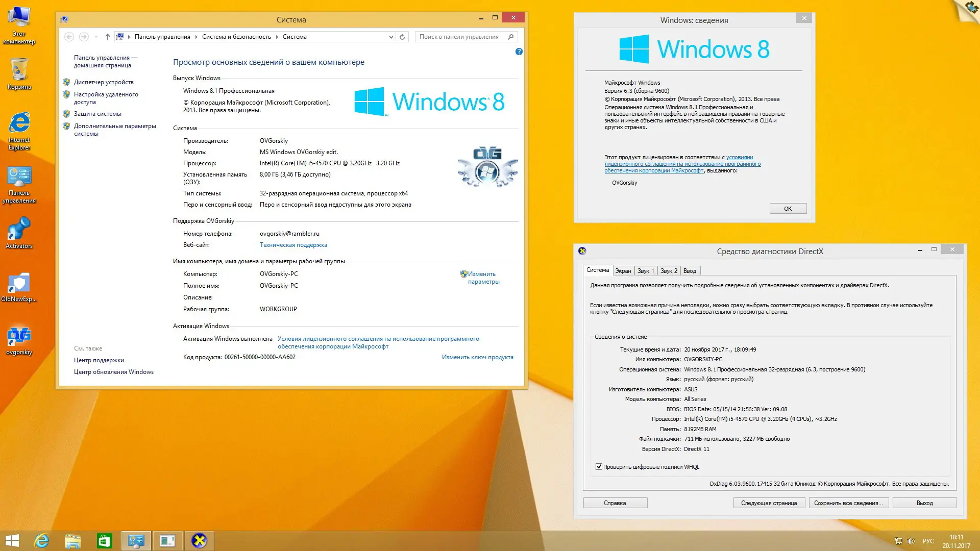Expand breadcrumb arrow after Система и безопасность
The height and width of the screenshot is (551, 980).
tap(277, 37)
